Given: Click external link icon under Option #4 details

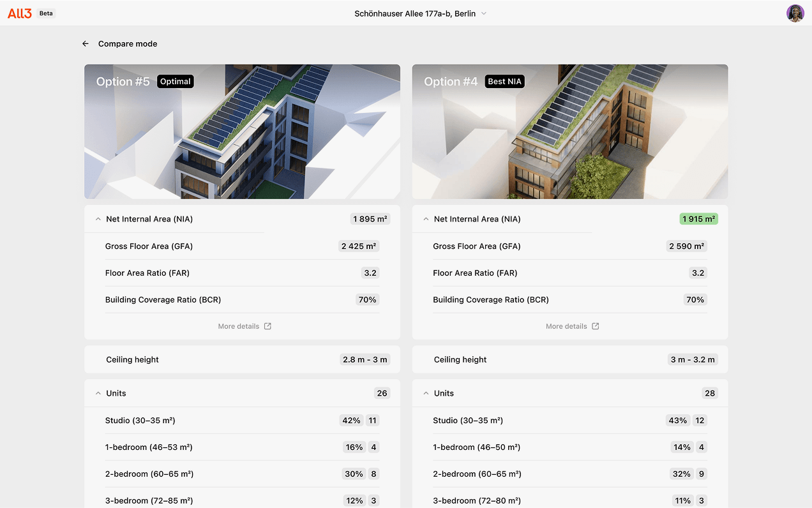Looking at the screenshot, I should (596, 326).
